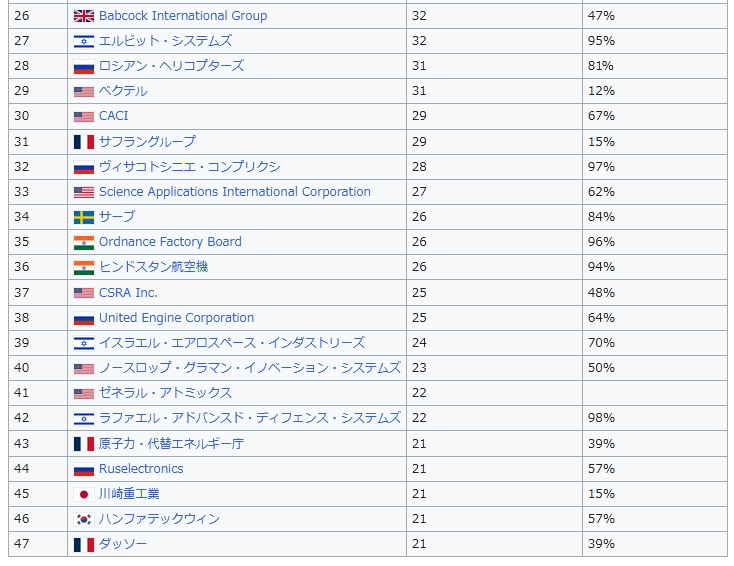The image size is (734, 566).
Task: Click the South Korean flag beside ハンファテックウィン
Action: coord(84,519)
